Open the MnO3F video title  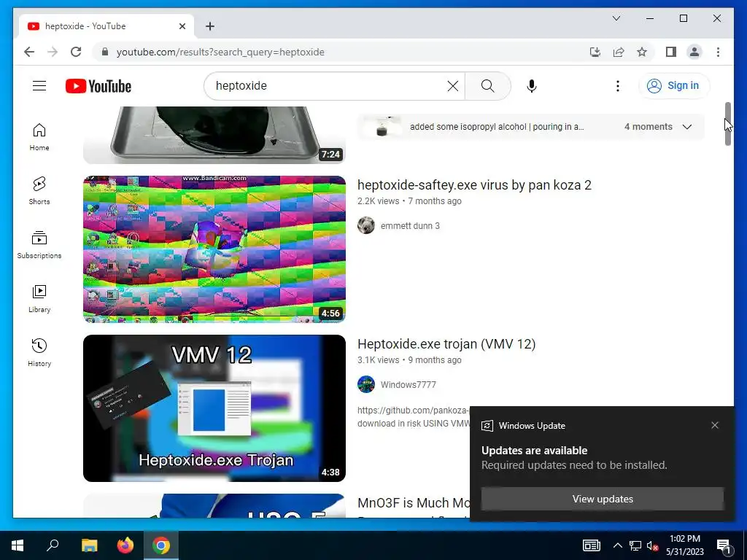414,503
